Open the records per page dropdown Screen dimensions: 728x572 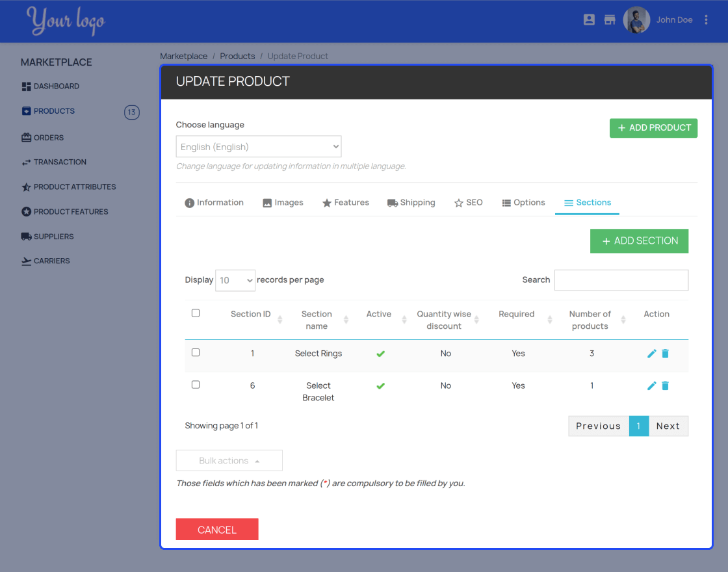(x=235, y=280)
